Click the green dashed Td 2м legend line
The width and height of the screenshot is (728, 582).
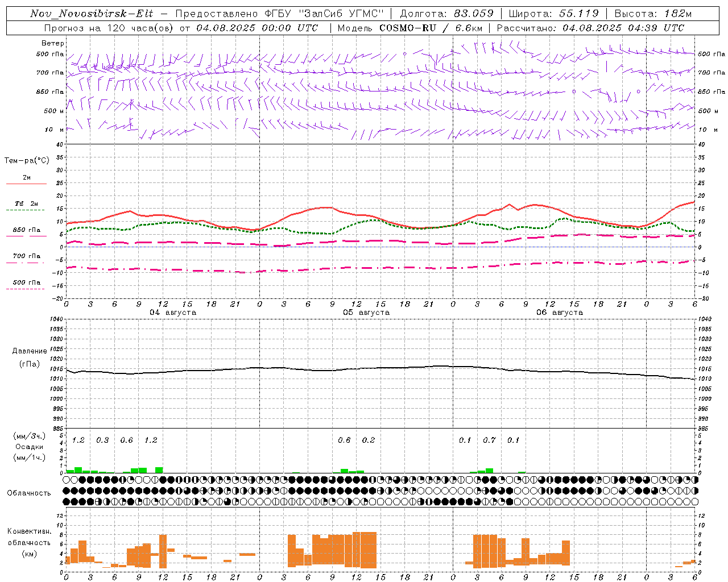click(x=25, y=210)
